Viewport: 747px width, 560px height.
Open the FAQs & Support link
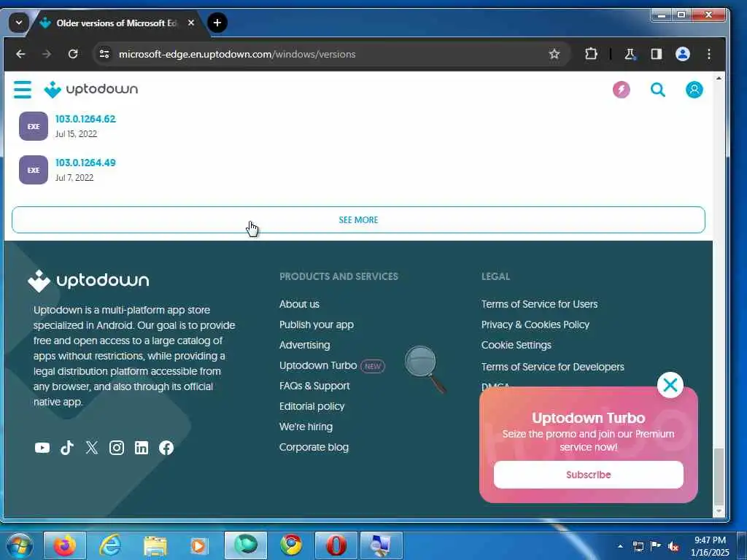(x=314, y=386)
